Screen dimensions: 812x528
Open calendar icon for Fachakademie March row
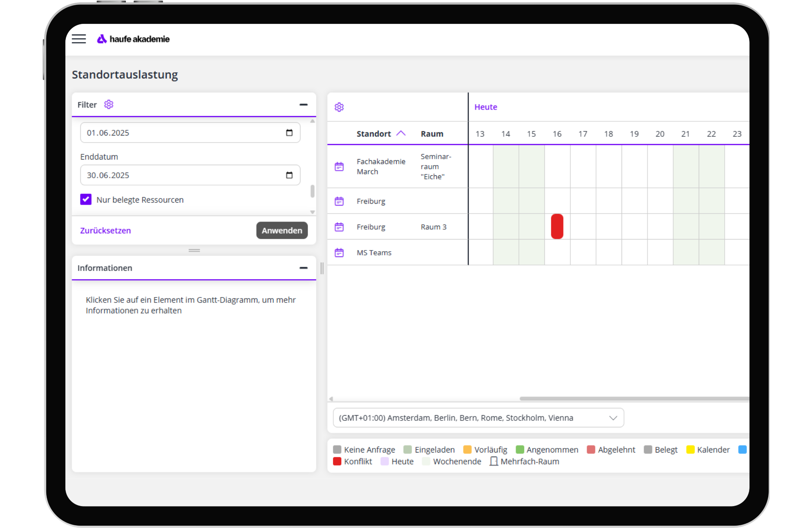(339, 166)
